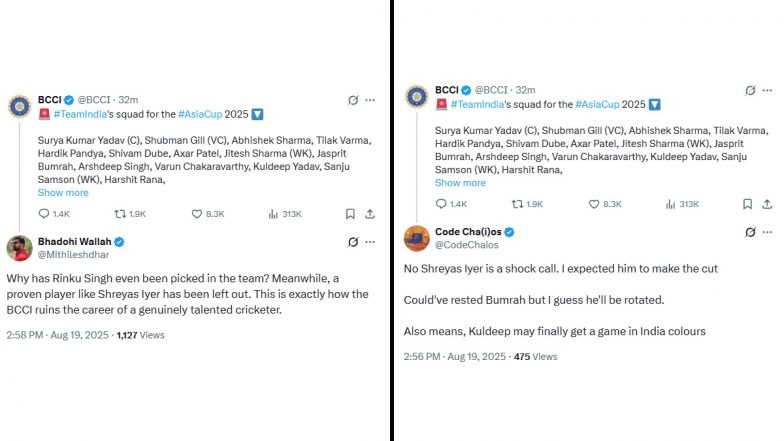Open Grok icon beside Code Cha(i)os name
The width and height of the screenshot is (784, 441).
coord(750,232)
